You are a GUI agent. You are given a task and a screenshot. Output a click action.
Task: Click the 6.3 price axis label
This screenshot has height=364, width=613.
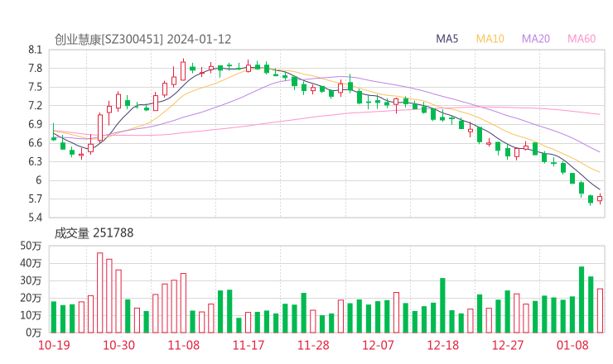pos(35,161)
